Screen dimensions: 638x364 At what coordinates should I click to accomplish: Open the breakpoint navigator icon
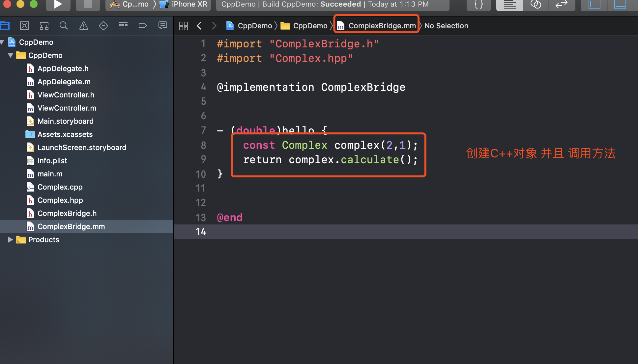pyautogui.click(x=143, y=26)
